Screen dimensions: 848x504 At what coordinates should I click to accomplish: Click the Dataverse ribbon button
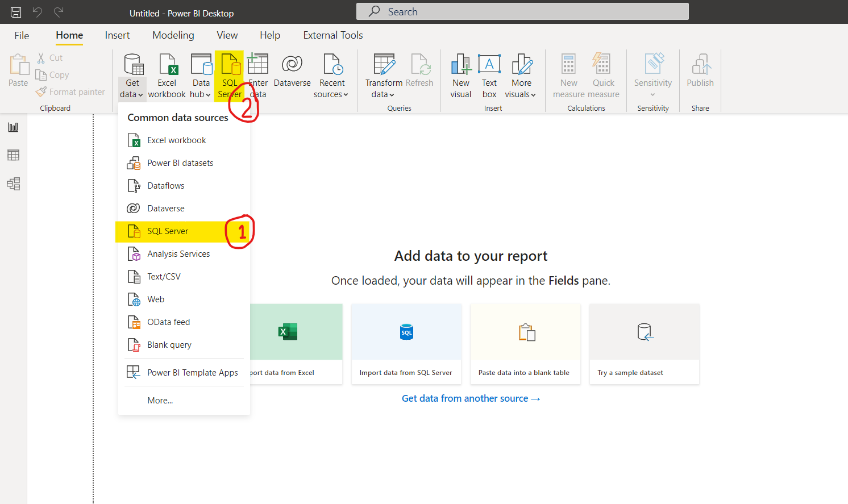pos(292,71)
